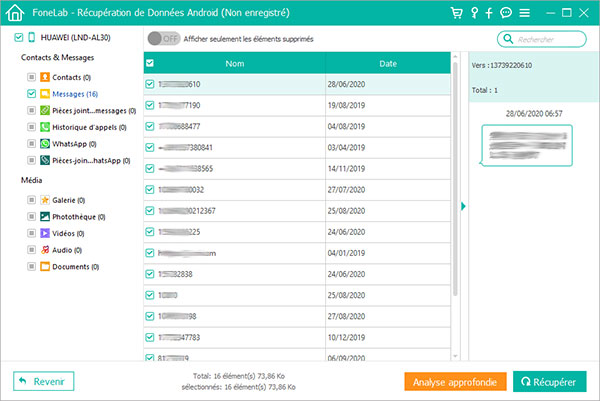Collapse the preview panel with arrow
The image size is (600, 401).
(x=462, y=207)
